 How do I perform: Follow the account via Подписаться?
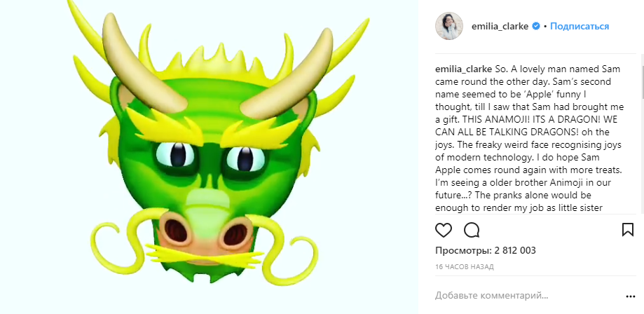coord(579,26)
